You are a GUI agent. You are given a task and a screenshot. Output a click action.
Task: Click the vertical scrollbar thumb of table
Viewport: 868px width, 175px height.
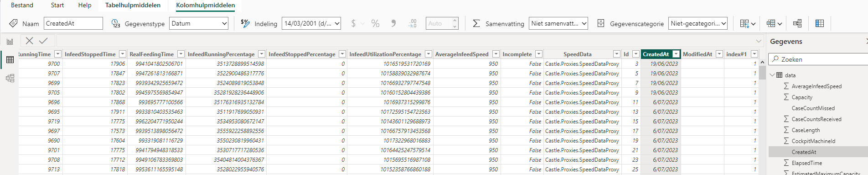(x=762, y=73)
